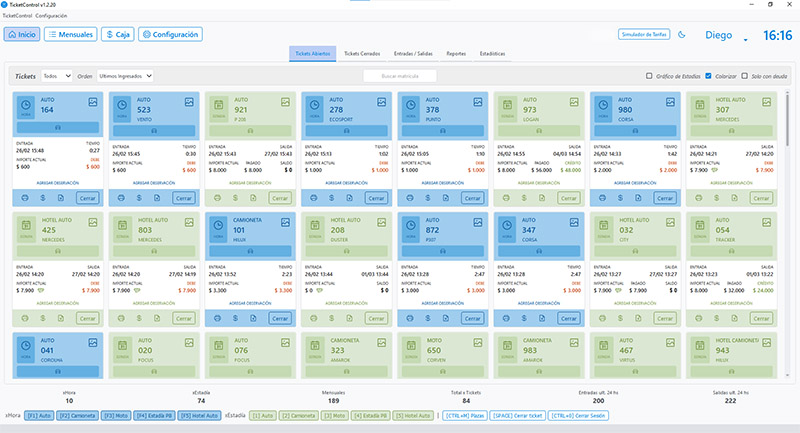Image resolution: width=800 pixels, height=433 pixels.
Task: Uncheck the Colorizar checkbox
Action: pyautogui.click(x=709, y=75)
